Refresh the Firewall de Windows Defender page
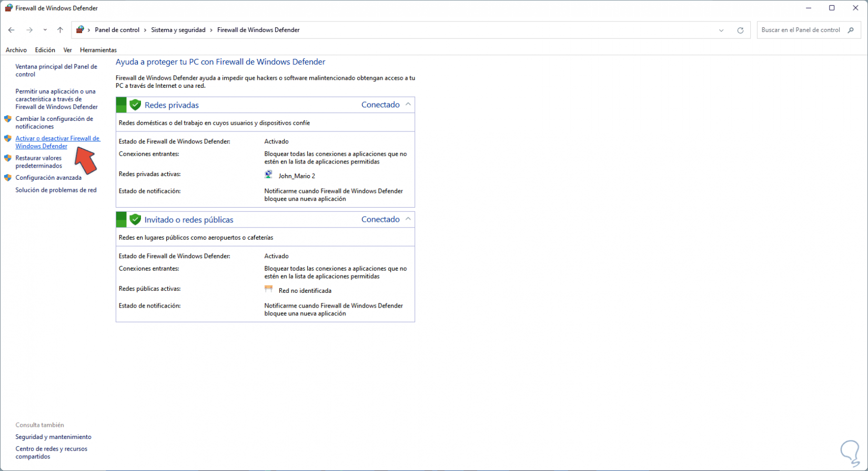Viewport: 868px width, 471px height. click(x=740, y=30)
